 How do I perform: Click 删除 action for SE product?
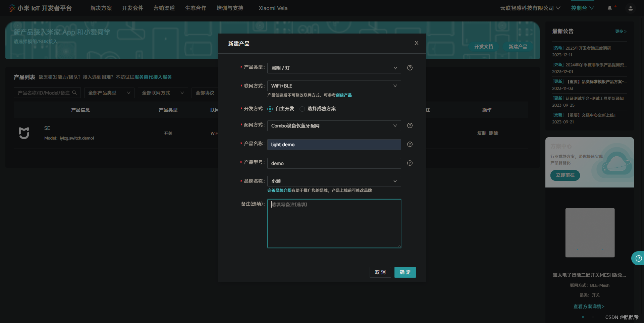(x=493, y=133)
